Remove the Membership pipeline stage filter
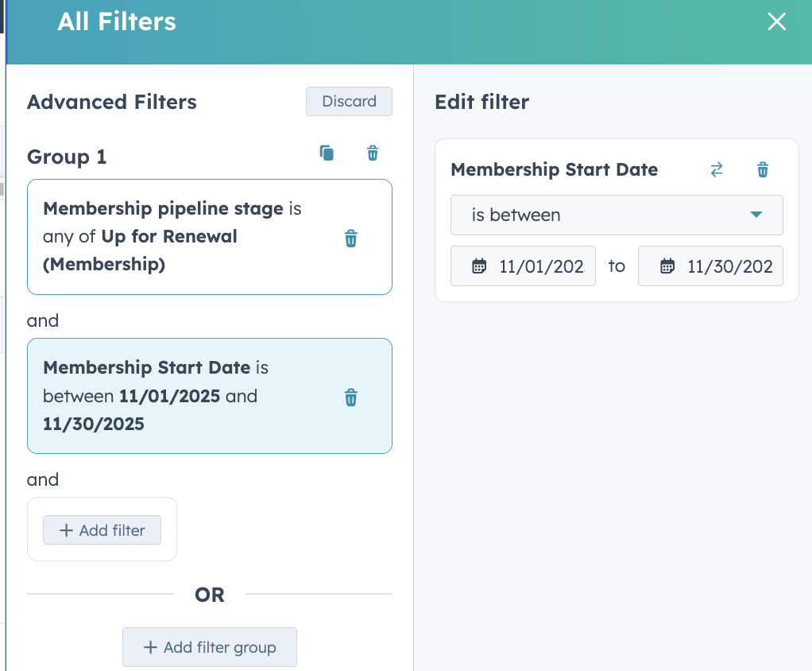Screen dimensions: 812x671 [350, 239]
